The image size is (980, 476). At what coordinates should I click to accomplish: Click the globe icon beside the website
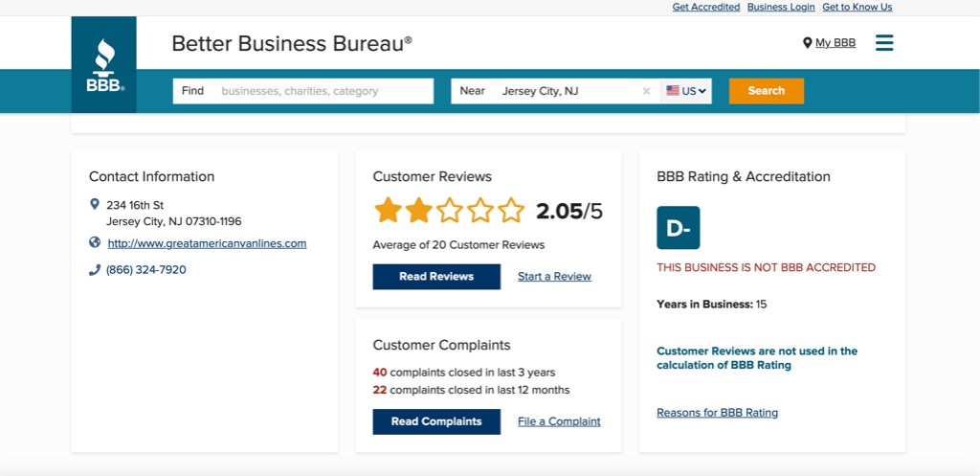95,242
